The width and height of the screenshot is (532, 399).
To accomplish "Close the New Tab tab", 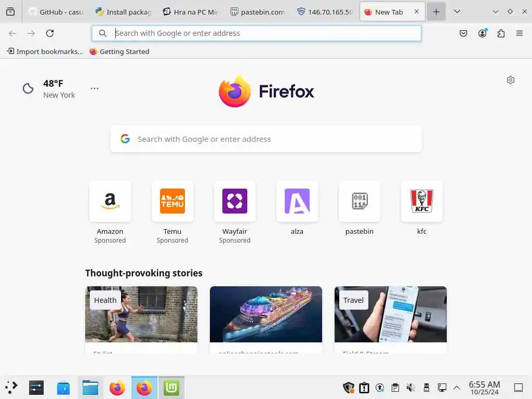I will tap(417, 11).
